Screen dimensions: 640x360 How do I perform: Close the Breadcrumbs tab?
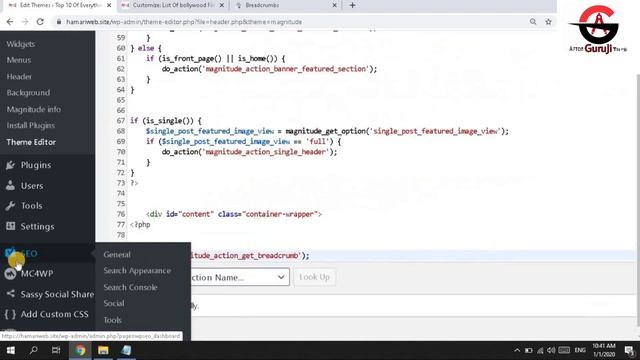(x=334, y=5)
